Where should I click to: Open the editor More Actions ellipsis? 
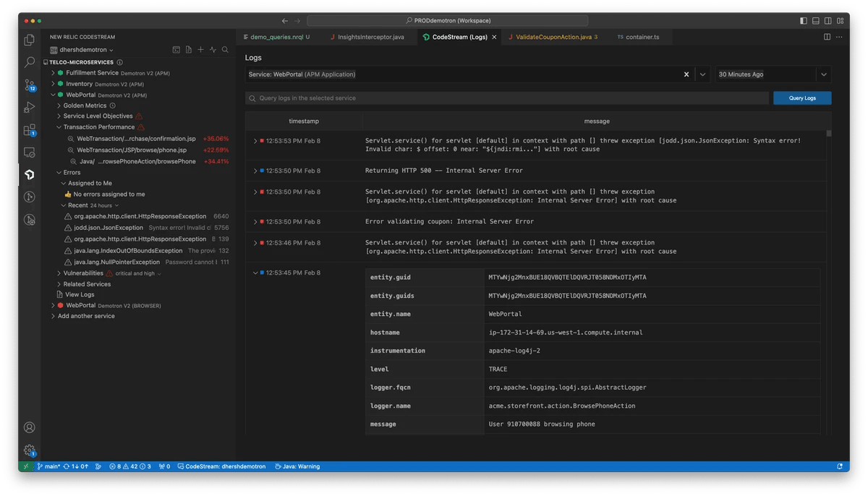pyautogui.click(x=839, y=37)
